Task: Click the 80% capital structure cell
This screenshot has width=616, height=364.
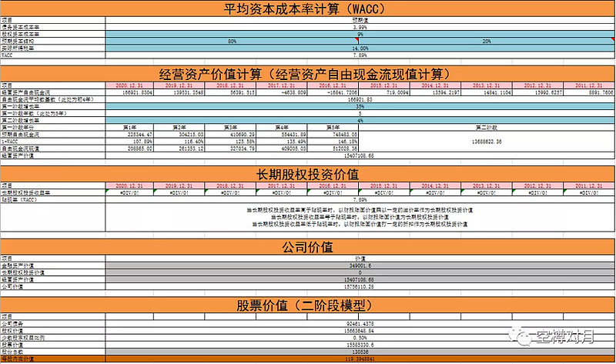Action: (x=233, y=42)
